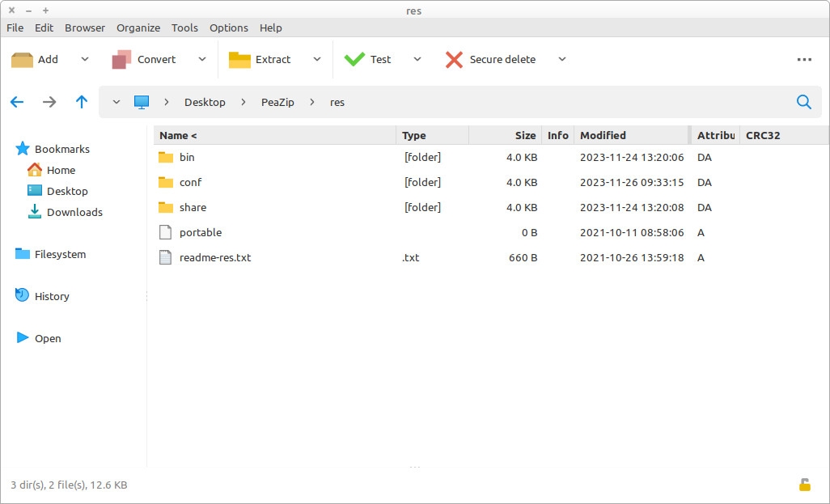Click the chevron before PeaZip in breadcrumb
This screenshot has height=504, width=830.
[x=243, y=102]
